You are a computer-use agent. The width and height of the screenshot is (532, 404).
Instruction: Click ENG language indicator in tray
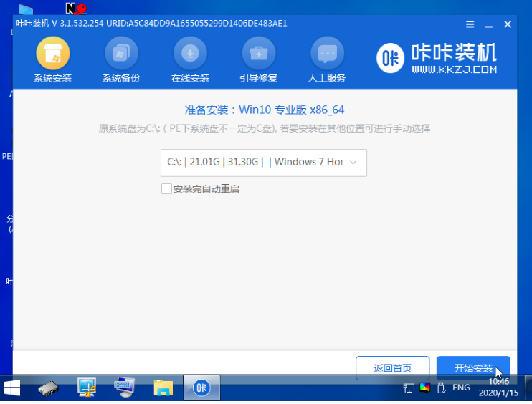point(461,388)
